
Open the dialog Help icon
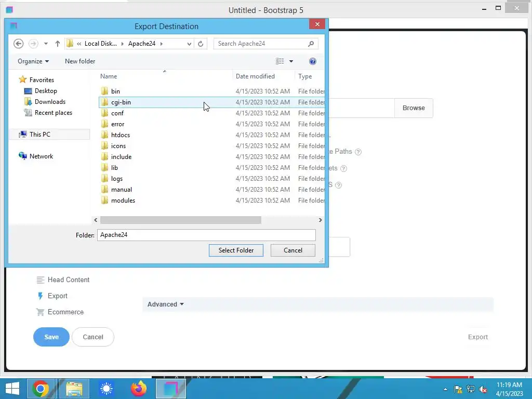pyautogui.click(x=312, y=61)
